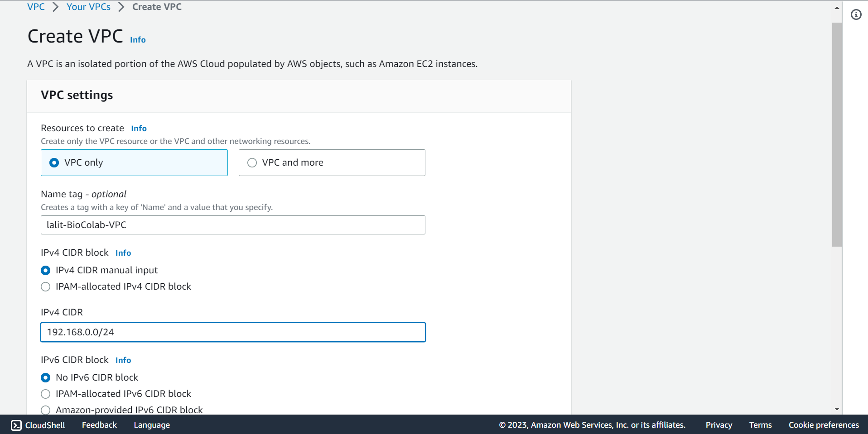Go to VPC breadcrumb link
Viewport: 868px width, 434px height.
tap(36, 7)
